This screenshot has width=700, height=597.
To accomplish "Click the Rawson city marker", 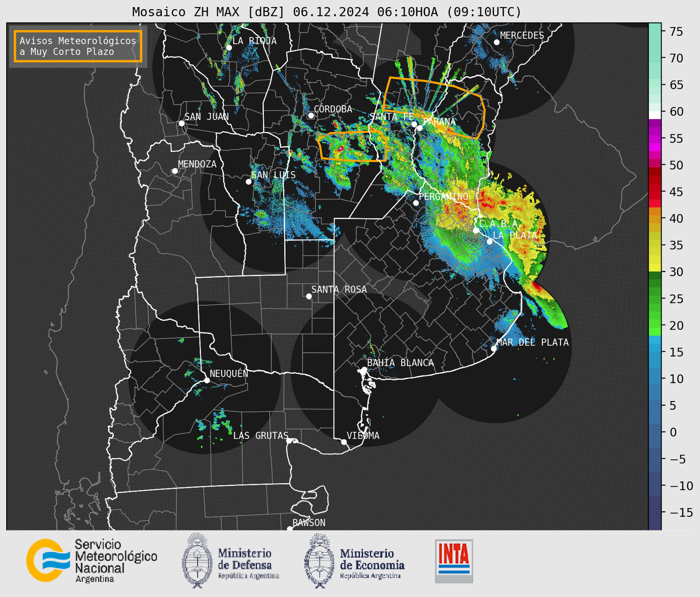I will pos(290,528).
